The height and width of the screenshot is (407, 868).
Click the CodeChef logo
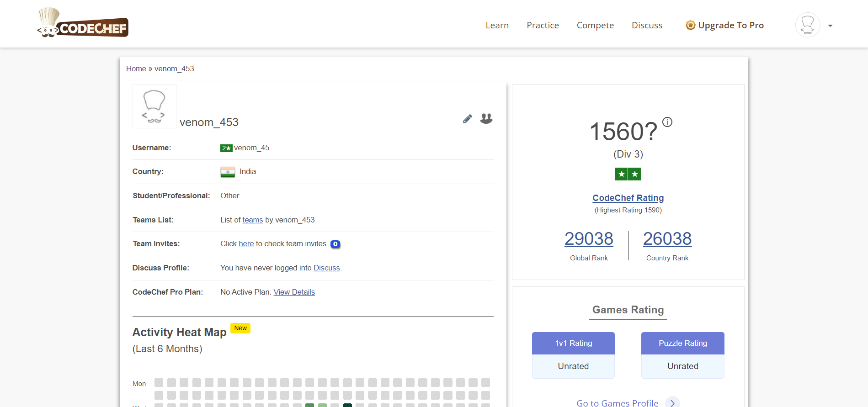pyautogui.click(x=83, y=22)
